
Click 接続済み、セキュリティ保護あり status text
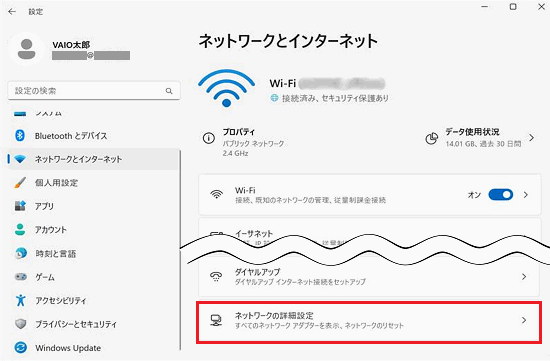click(335, 98)
